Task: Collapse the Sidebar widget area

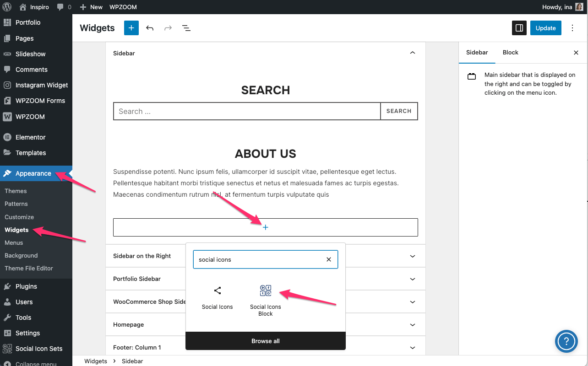Action: 413,53
